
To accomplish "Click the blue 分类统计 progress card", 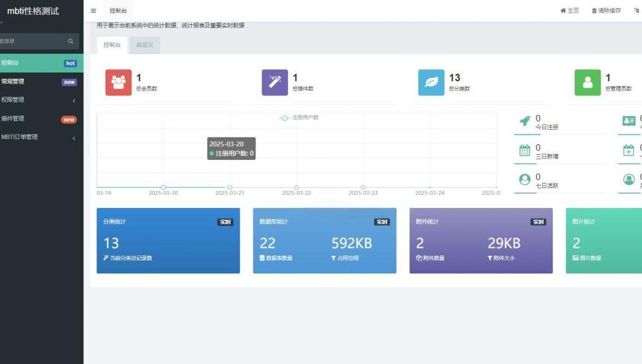I will [x=168, y=240].
